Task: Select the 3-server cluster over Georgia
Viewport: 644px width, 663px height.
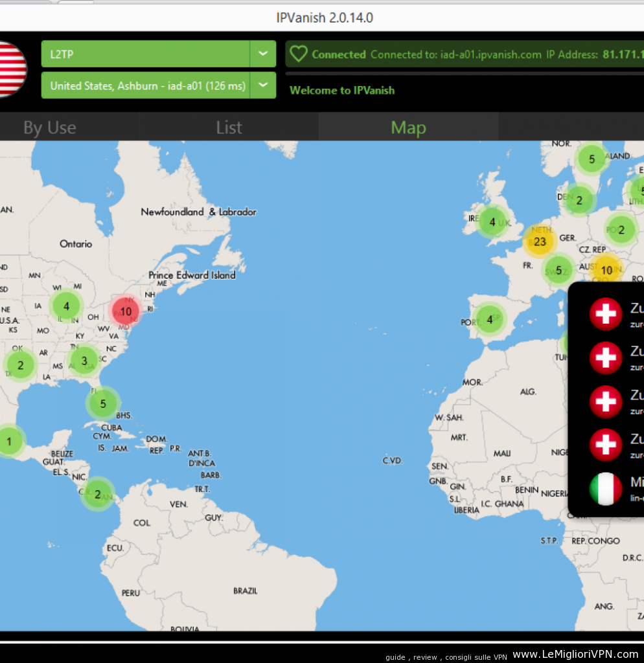Action: point(84,361)
